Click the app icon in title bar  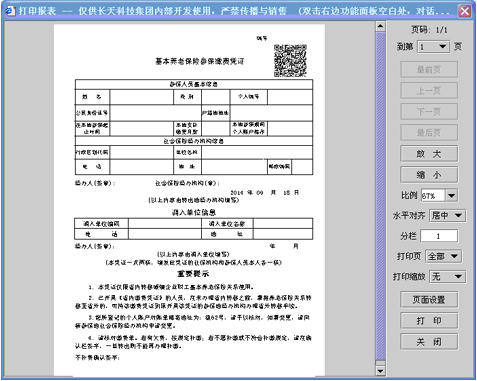11,11
